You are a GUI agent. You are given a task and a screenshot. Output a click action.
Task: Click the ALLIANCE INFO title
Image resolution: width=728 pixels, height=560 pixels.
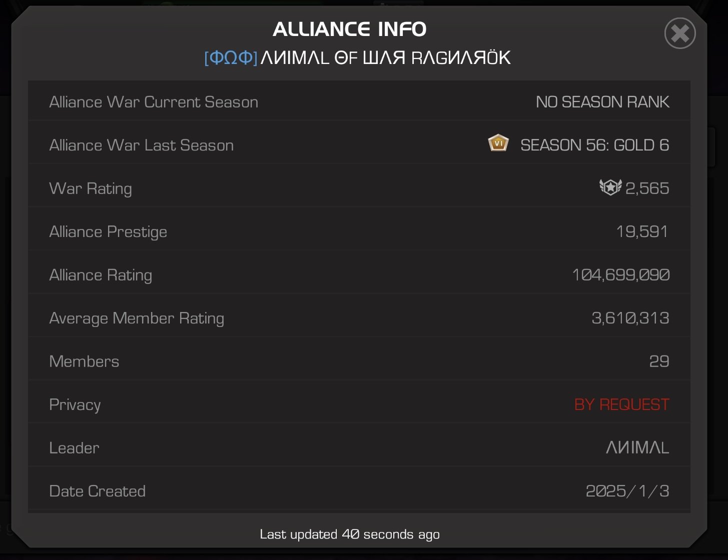pyautogui.click(x=350, y=29)
